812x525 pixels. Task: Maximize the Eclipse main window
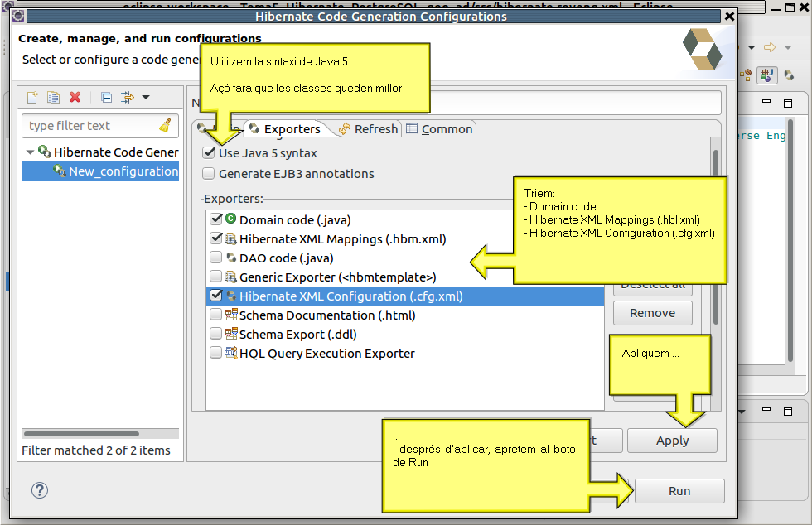(790, 7)
